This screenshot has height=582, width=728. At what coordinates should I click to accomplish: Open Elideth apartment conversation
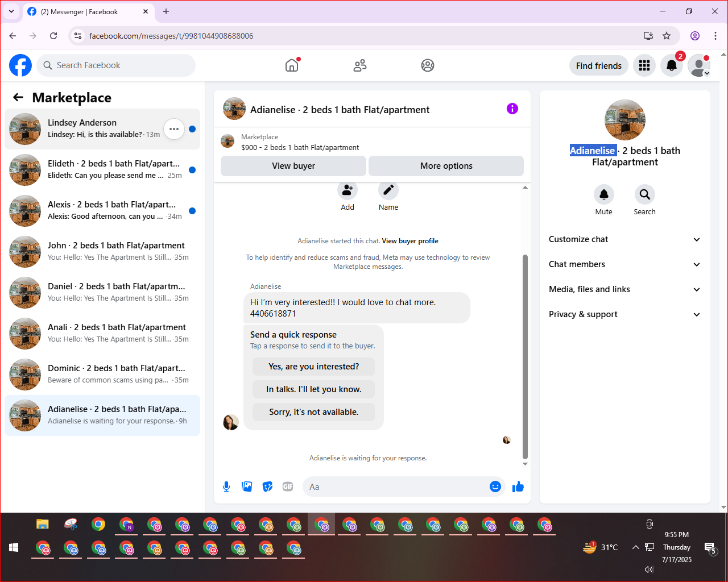[x=102, y=170]
